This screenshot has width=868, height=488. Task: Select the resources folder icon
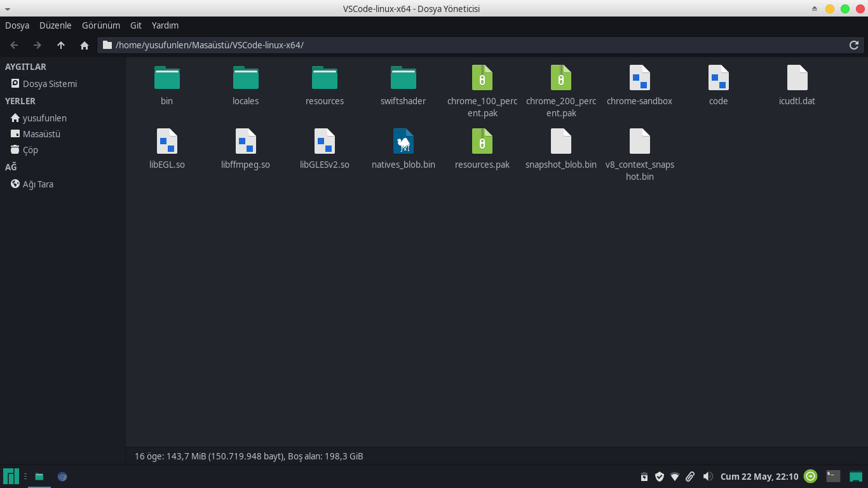click(325, 78)
